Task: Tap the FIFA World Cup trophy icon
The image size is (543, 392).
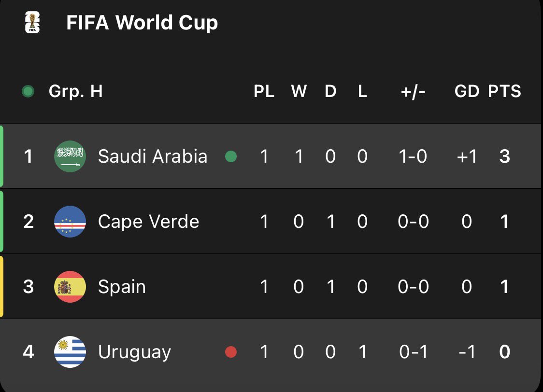Action: click(32, 23)
